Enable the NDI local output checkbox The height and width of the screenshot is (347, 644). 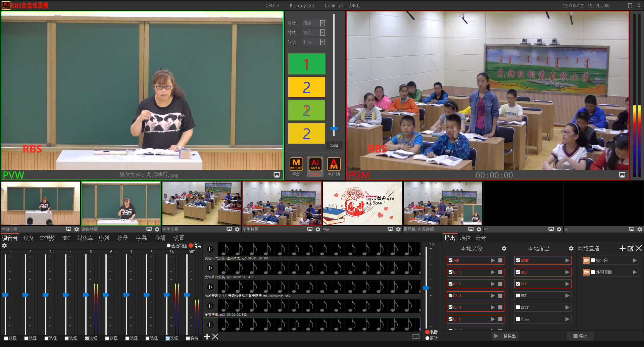518,296
